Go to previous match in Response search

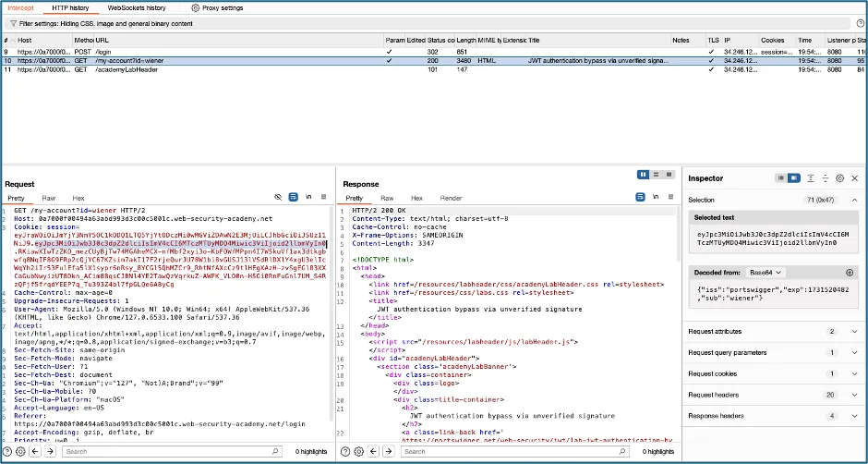click(x=374, y=451)
